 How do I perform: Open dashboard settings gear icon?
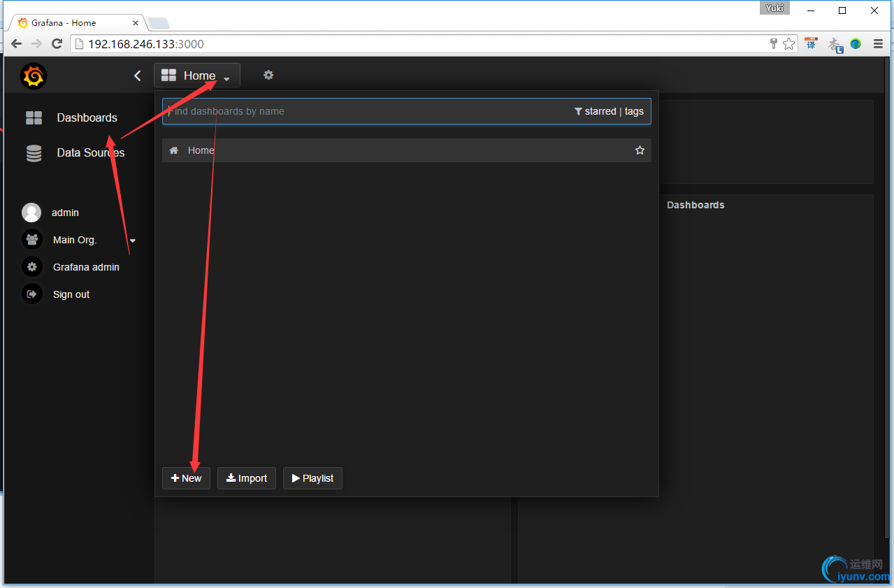(x=268, y=75)
